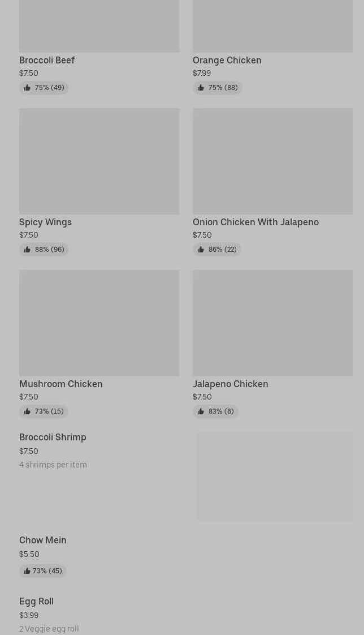
Task: Open Mushroom Chicken dish details
Action: tap(61, 384)
